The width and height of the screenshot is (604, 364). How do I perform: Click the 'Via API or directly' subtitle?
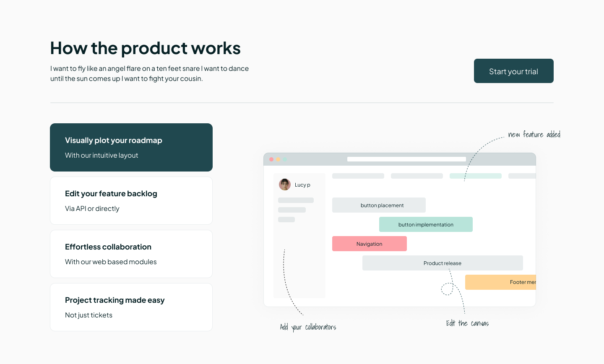click(x=92, y=208)
